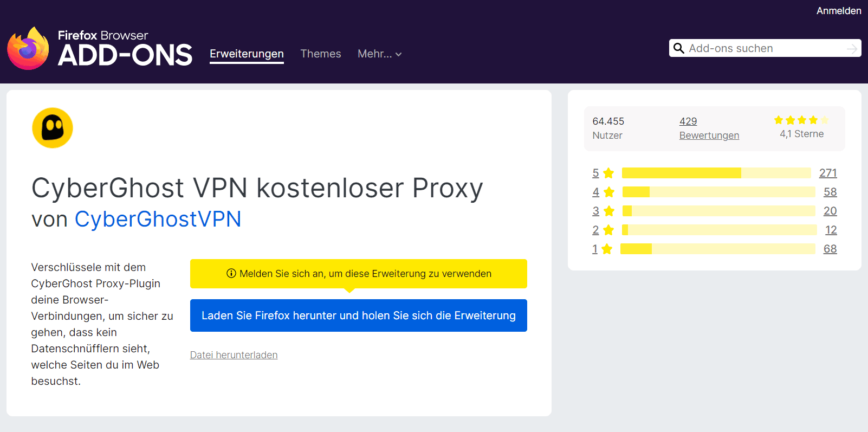Open the Erweiterungen tab
The height and width of the screenshot is (432, 868).
[247, 54]
